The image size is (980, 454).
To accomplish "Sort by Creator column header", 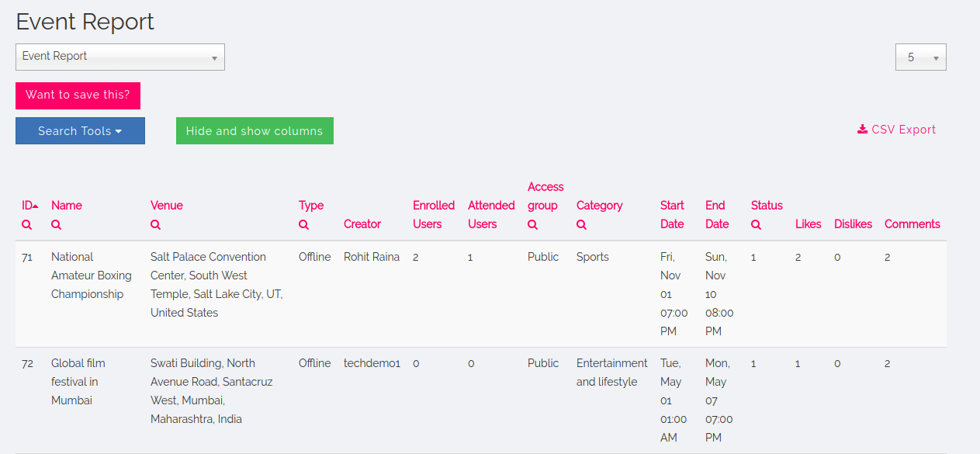I will click(x=362, y=224).
